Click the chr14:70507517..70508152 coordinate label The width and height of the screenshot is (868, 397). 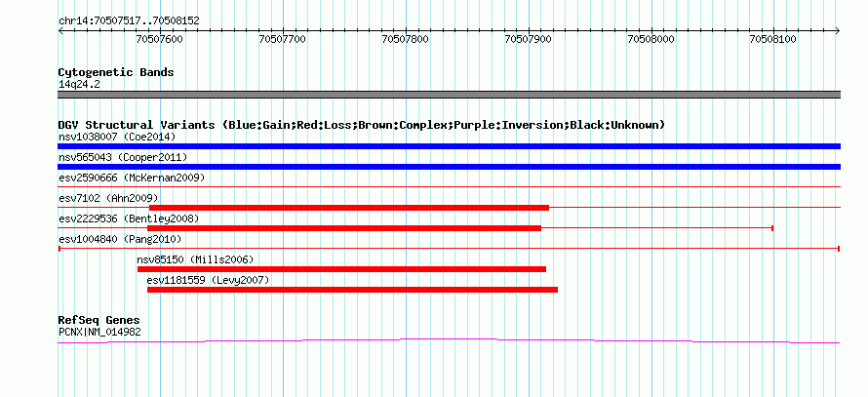click(x=129, y=21)
